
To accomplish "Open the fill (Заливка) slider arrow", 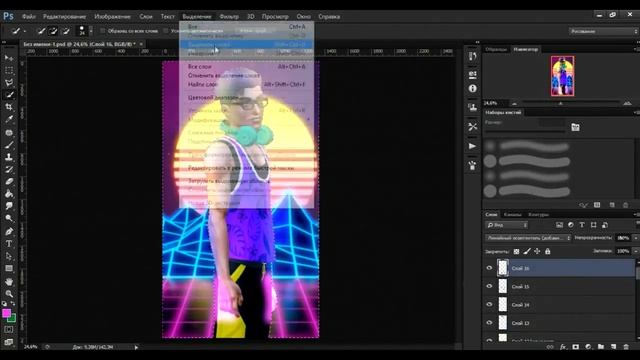I will coord(636,251).
